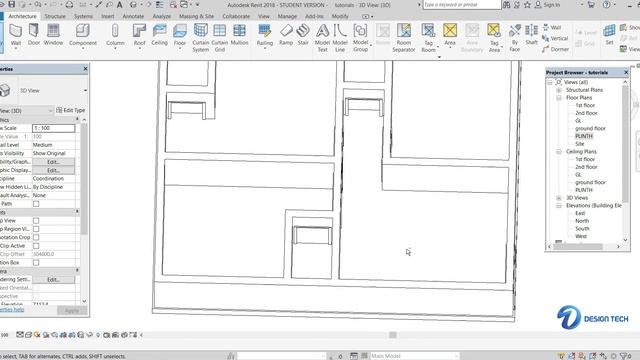
Task: Select the By Face opening tool
Action: [x=515, y=38]
